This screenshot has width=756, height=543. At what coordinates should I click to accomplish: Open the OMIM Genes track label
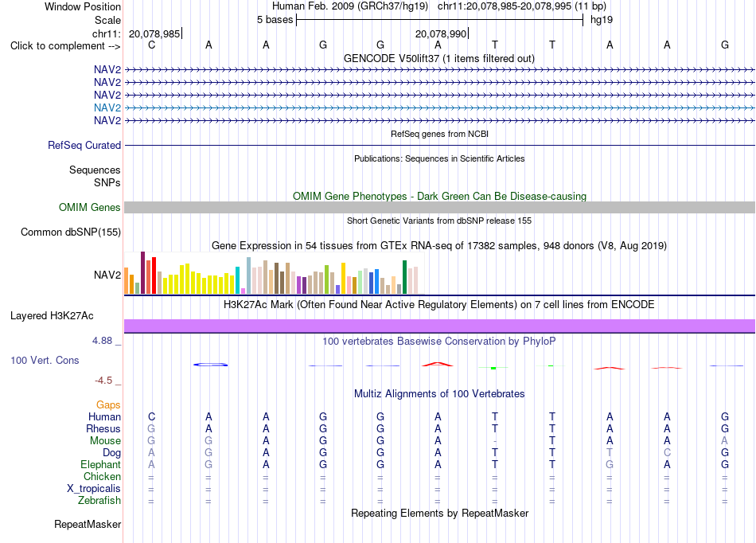click(x=90, y=207)
